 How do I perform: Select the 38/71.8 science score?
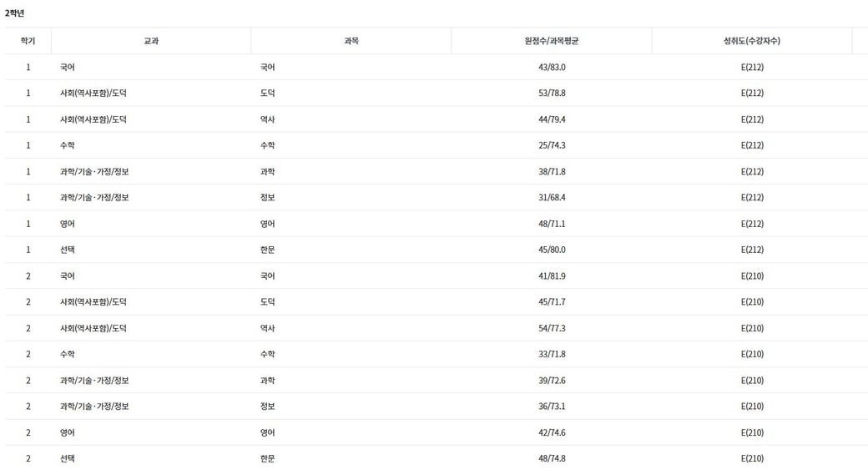(552, 171)
